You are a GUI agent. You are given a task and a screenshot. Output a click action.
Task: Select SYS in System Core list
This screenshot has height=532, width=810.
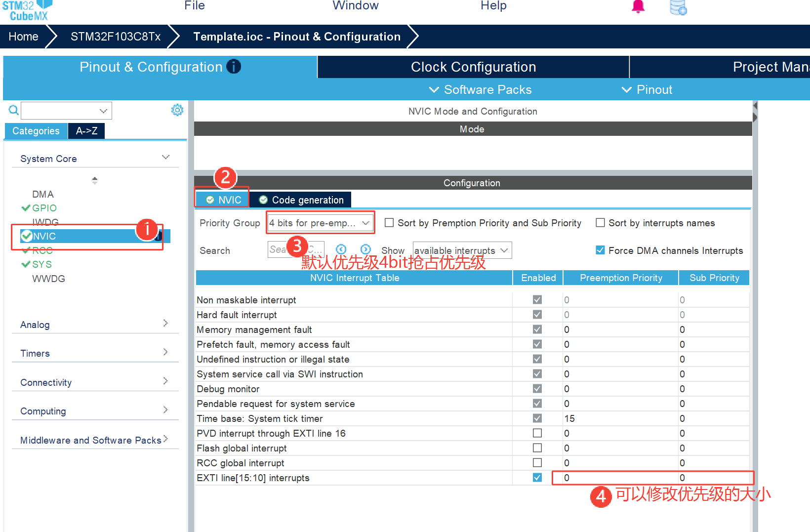[42, 264]
